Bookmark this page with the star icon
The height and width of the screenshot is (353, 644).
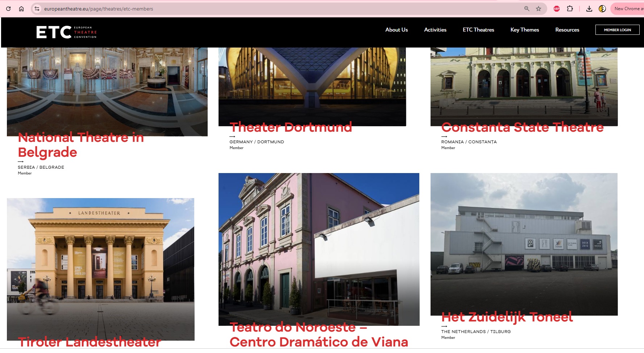pyautogui.click(x=539, y=9)
